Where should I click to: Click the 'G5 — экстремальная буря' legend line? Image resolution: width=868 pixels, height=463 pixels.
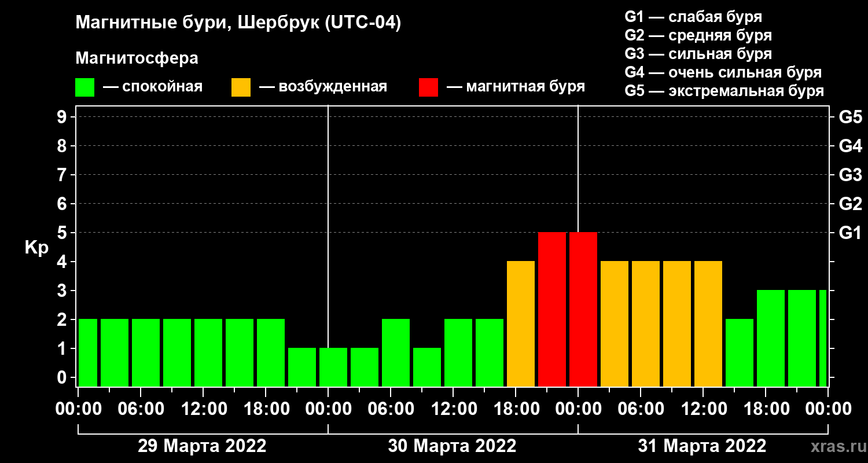(x=724, y=91)
